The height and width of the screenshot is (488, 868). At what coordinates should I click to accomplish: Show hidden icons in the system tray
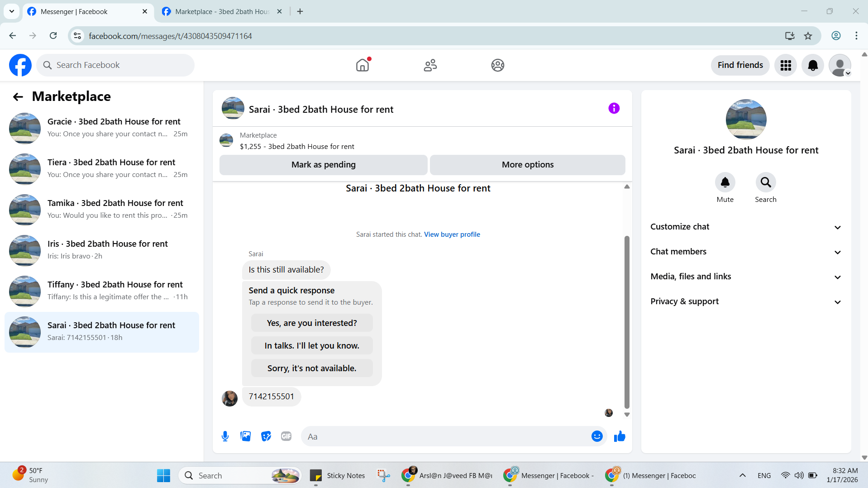point(743,475)
